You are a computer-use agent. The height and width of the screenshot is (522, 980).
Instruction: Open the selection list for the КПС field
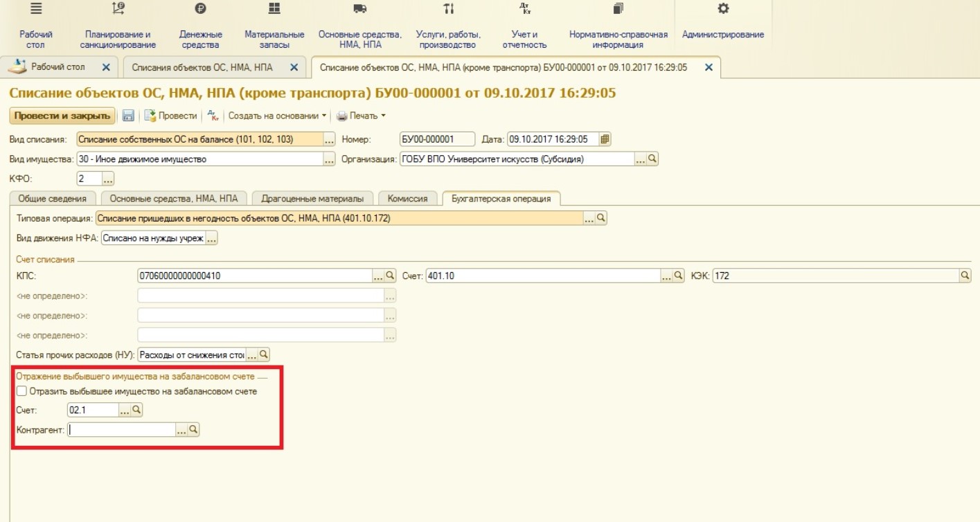tap(379, 276)
